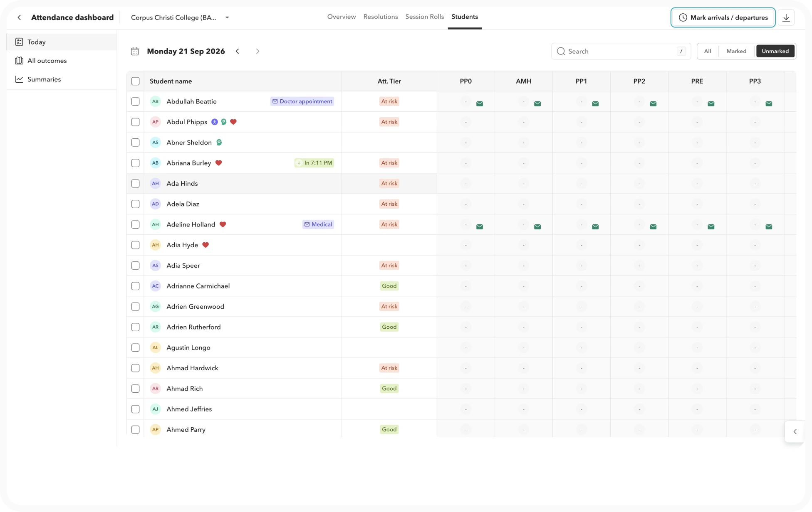Select the checkbox for Ada Hinds
Screen dimensions: 812x512
coord(136,183)
